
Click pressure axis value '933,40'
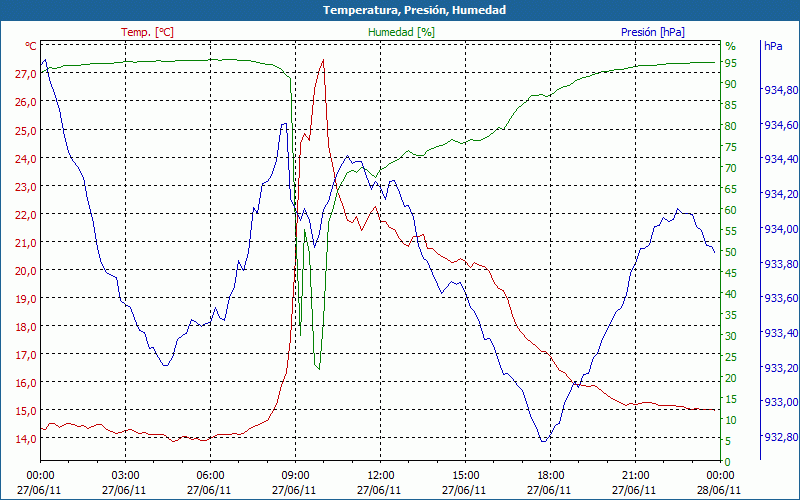point(781,333)
